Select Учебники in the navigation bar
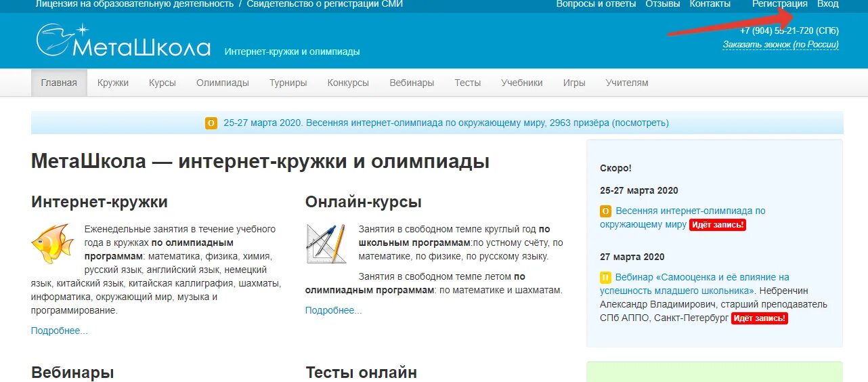This screenshot has height=382, width=868. (522, 83)
